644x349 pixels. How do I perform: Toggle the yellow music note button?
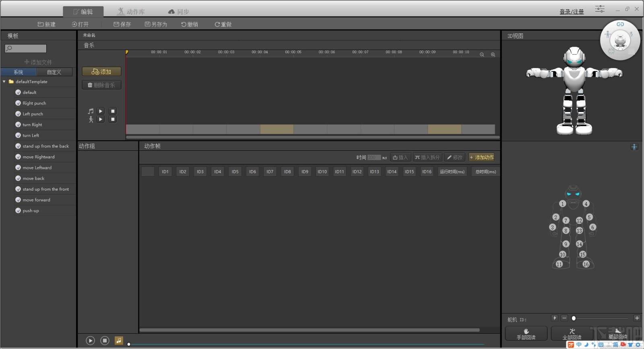point(119,341)
